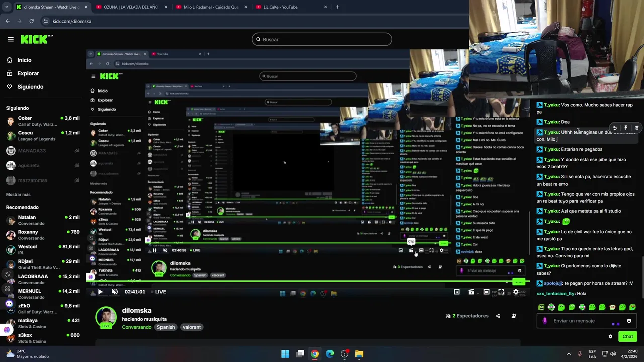
Task: Show hidden system tray icons
Action: 569,354
